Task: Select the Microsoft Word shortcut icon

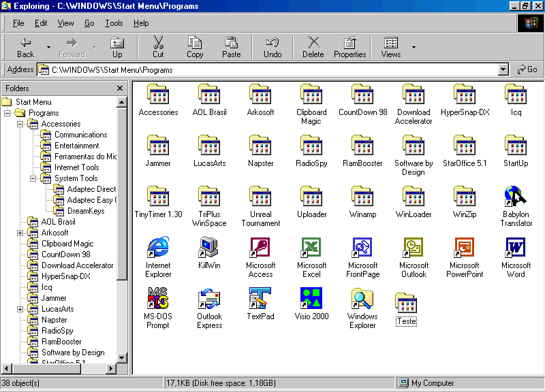Action: tap(516, 248)
